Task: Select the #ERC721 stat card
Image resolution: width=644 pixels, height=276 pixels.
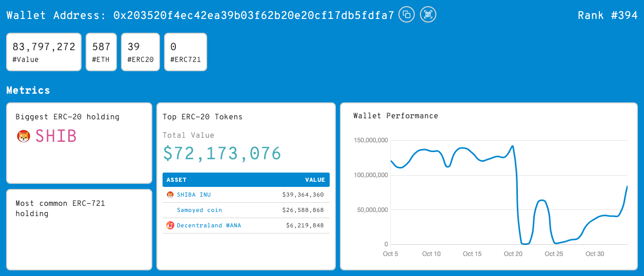Action: tap(186, 52)
